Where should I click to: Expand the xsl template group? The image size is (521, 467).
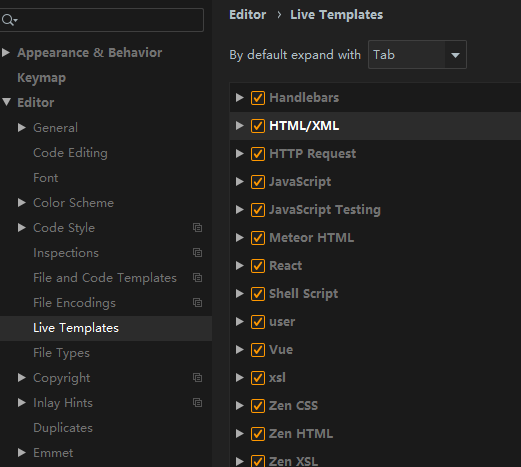click(239, 377)
